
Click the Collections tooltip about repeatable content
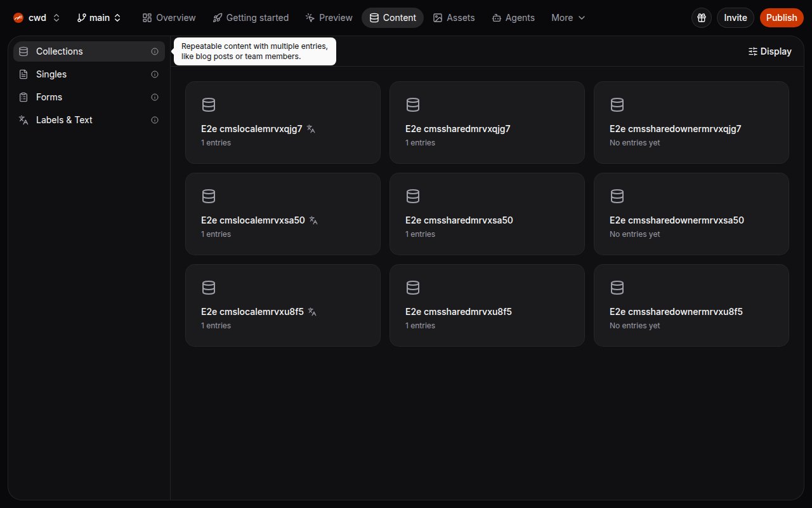255,51
